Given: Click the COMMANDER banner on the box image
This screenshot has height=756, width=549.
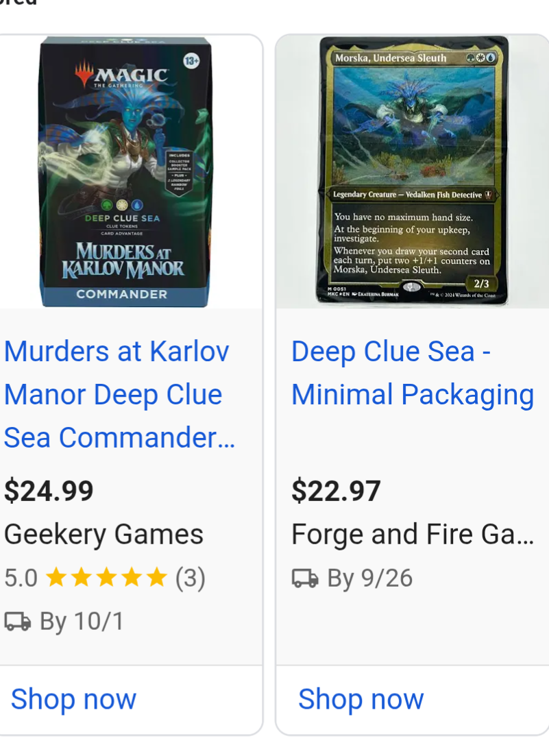Looking at the screenshot, I should tap(122, 294).
